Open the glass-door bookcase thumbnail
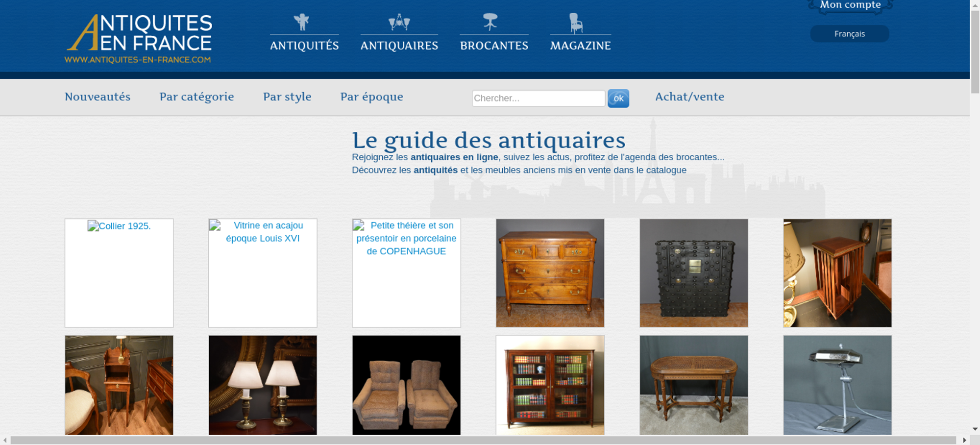Image resolution: width=980 pixels, height=445 pixels. tap(550, 385)
